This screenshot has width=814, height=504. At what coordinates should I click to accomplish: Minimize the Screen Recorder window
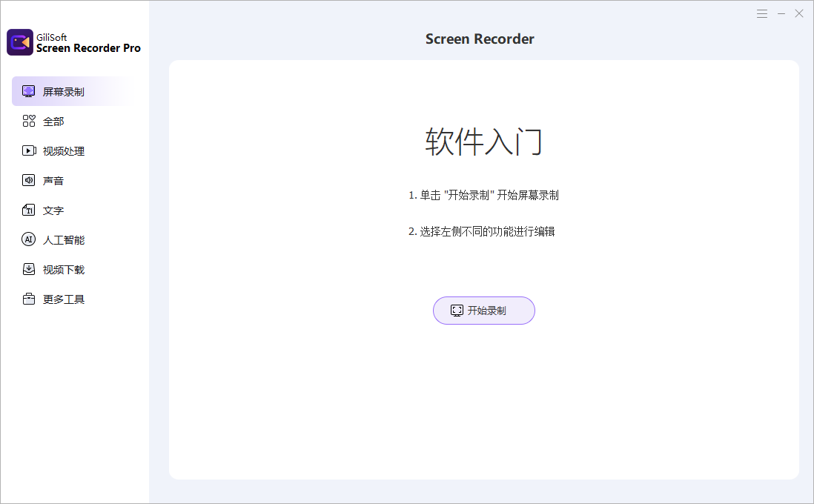coord(781,14)
